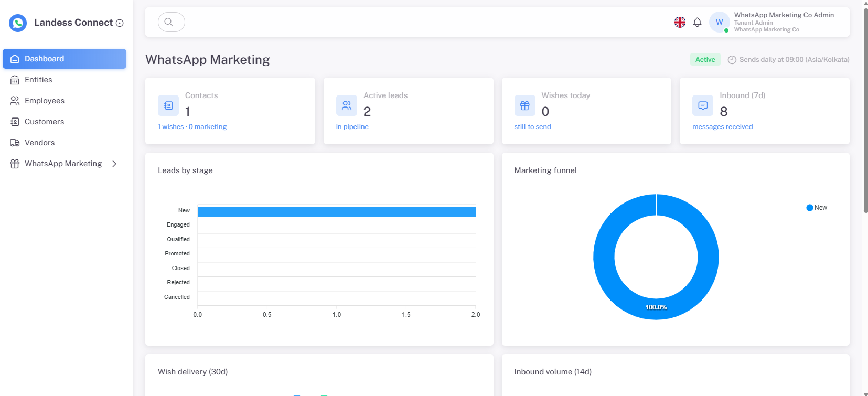Click the Active status badge
Image resolution: width=868 pixels, height=396 pixels.
click(705, 59)
